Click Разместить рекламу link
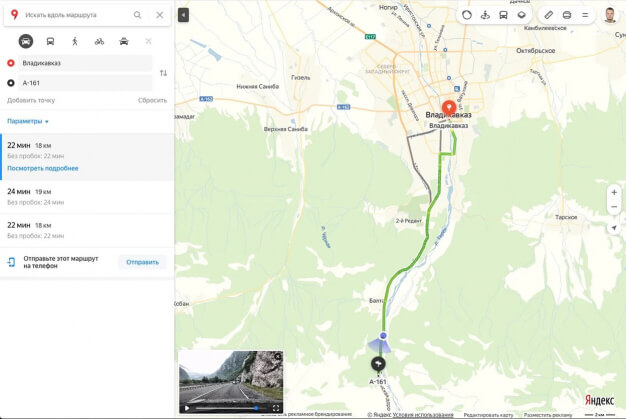The image size is (626, 419). [x=548, y=415]
